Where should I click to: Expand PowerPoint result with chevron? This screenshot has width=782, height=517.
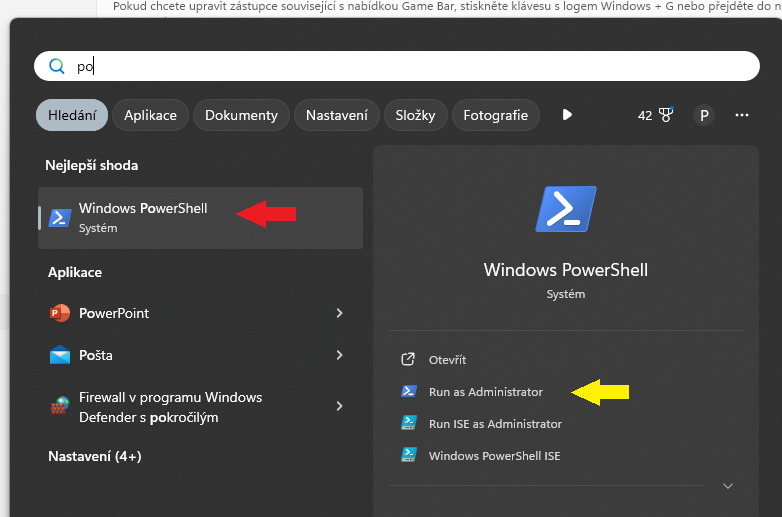click(x=340, y=313)
